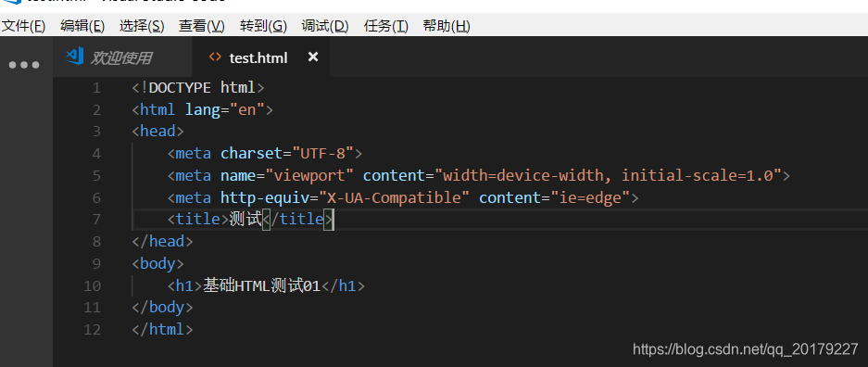Click the closing </h1> tag
This screenshot has width=868, height=367.
(x=343, y=285)
